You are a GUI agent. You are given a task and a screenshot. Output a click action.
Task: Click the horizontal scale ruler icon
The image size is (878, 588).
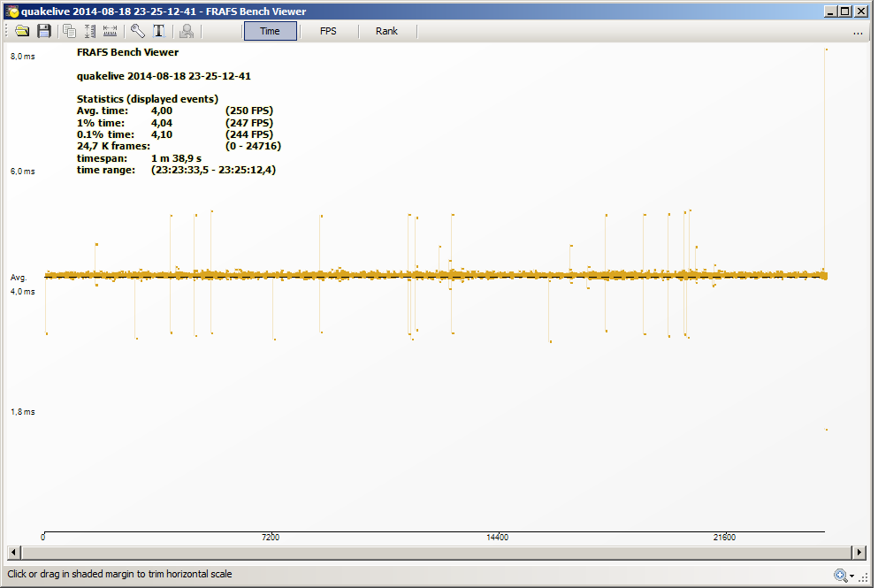(111, 31)
